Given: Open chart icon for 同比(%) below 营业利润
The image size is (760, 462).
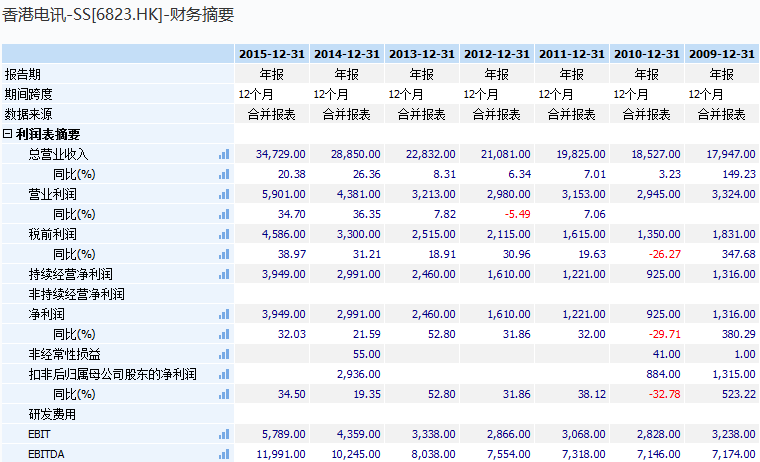Looking at the screenshot, I should pos(224,214).
